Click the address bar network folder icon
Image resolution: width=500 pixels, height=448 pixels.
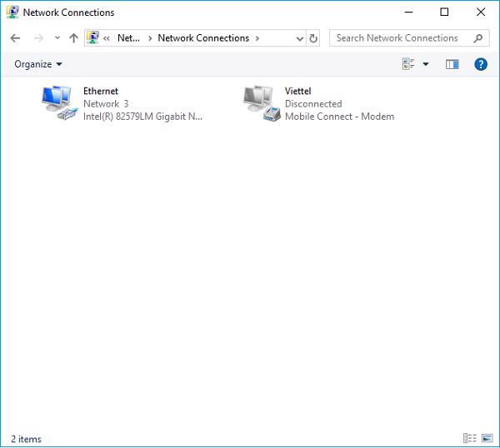92,38
